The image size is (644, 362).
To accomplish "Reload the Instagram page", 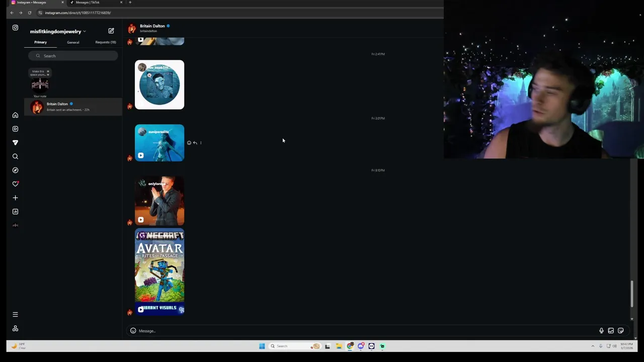I will (29, 13).
